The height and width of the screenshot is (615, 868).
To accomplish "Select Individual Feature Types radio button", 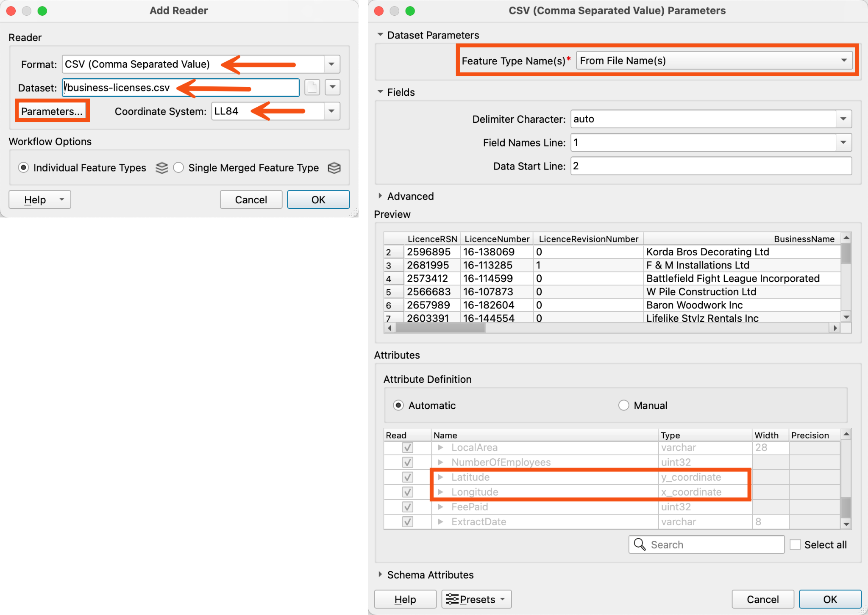I will 24,168.
